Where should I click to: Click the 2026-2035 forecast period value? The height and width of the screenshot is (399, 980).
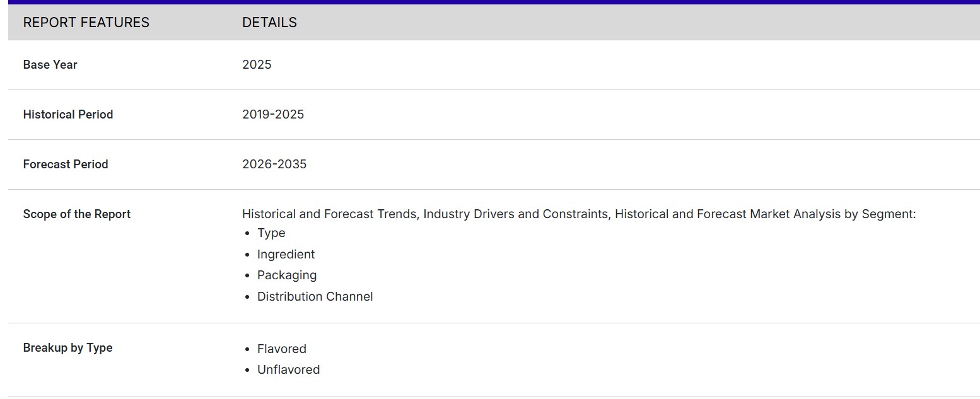tap(274, 165)
